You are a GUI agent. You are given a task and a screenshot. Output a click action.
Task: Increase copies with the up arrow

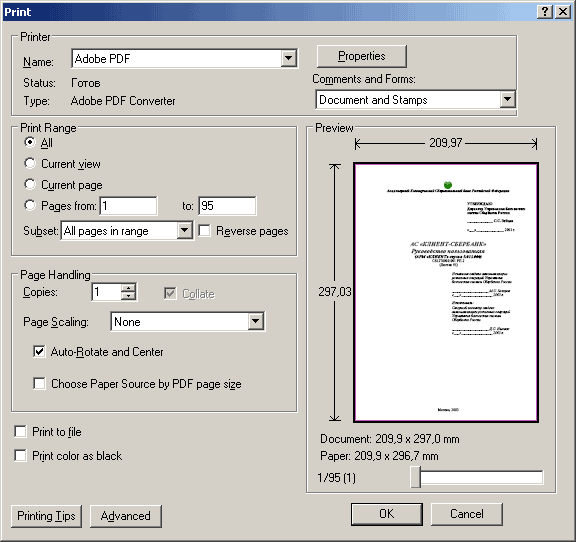coord(128,288)
